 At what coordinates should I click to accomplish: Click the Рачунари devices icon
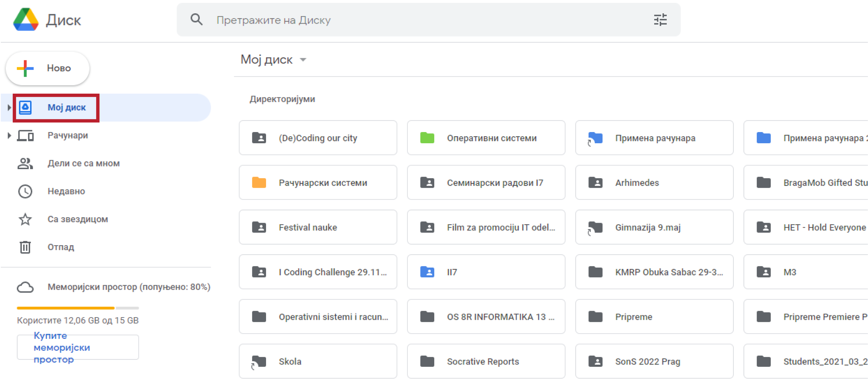(25, 136)
